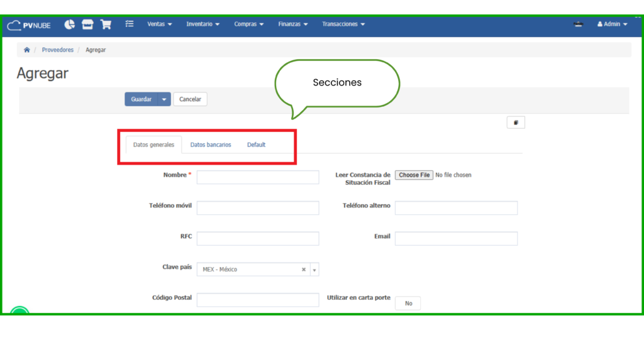The image size is (644, 362).
Task: Toggle the Utilizar en carta porte switch
Action: click(408, 304)
